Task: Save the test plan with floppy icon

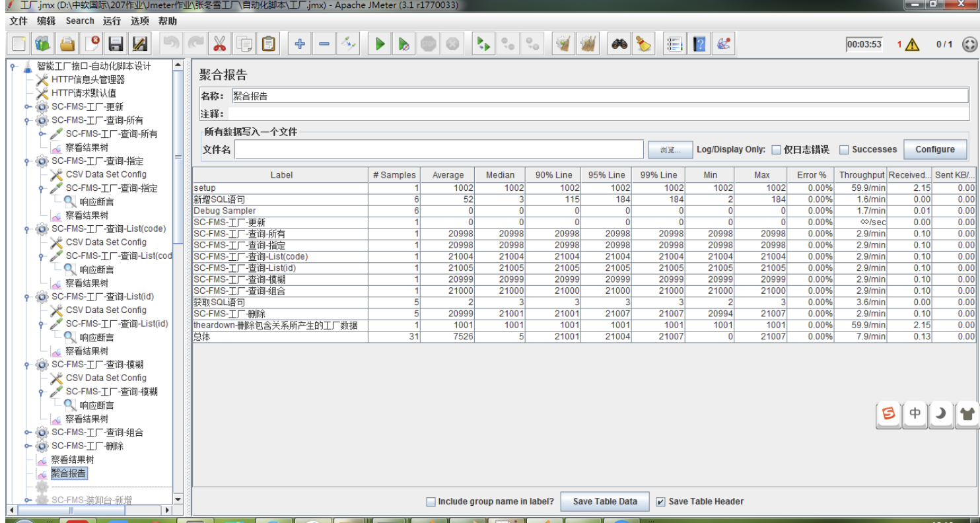Action: pyautogui.click(x=116, y=44)
